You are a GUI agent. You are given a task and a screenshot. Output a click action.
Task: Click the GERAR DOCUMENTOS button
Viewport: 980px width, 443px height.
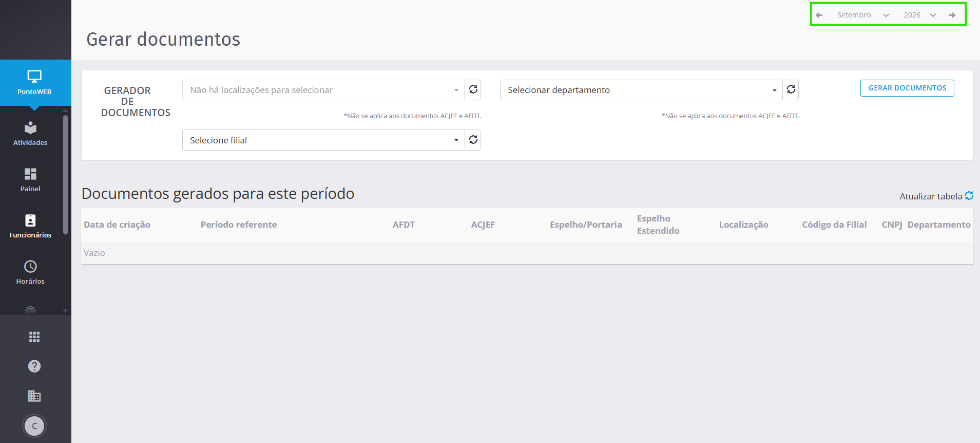coord(907,88)
